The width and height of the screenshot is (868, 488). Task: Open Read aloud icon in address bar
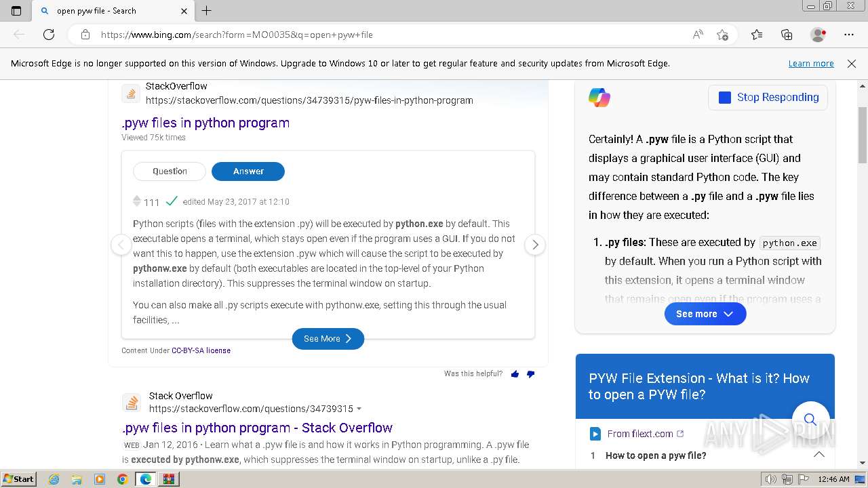(697, 35)
